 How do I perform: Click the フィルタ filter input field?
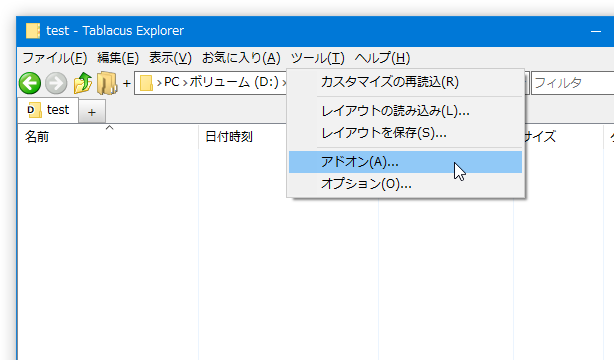(573, 83)
